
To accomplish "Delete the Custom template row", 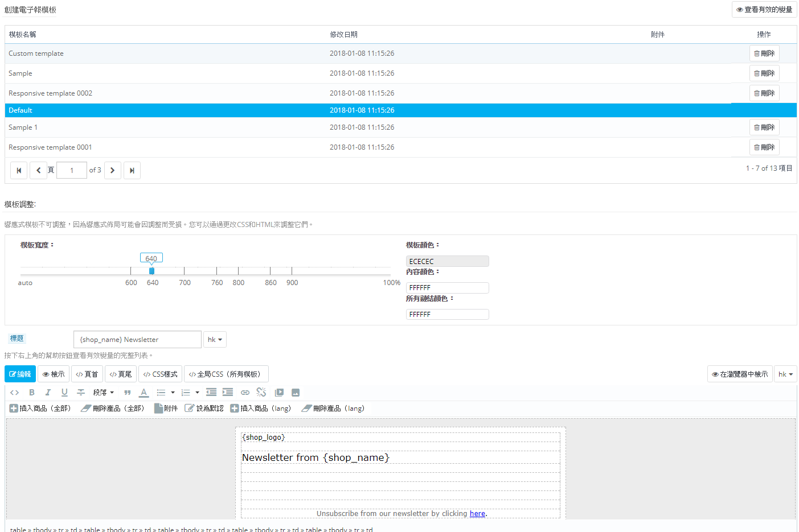I will (x=764, y=53).
